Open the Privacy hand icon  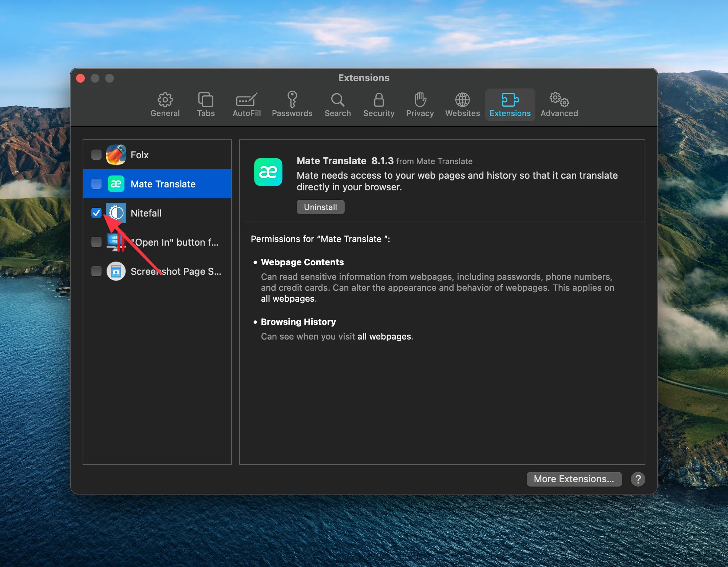point(420,99)
